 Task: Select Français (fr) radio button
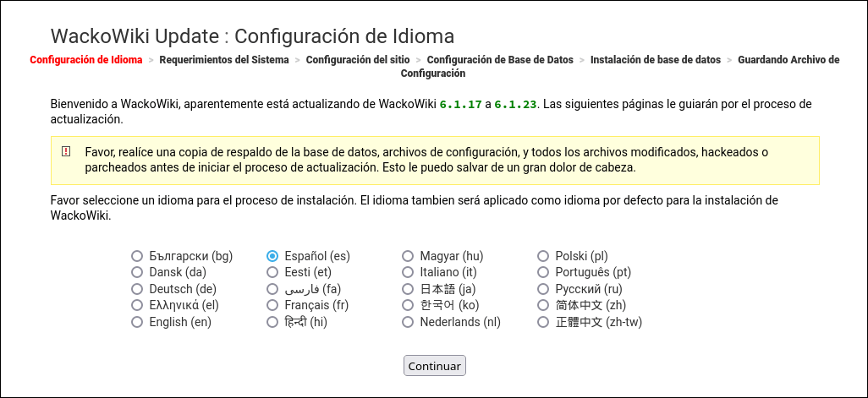(272, 305)
